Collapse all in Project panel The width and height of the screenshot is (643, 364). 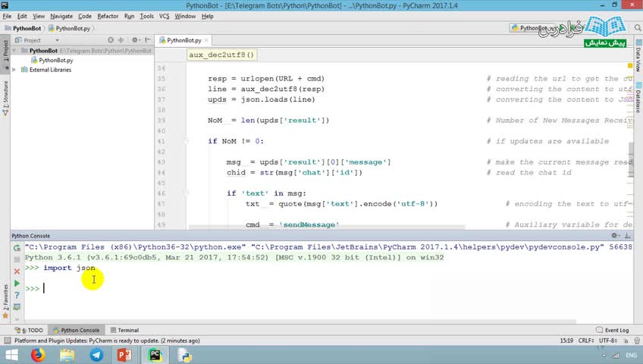tap(121, 40)
